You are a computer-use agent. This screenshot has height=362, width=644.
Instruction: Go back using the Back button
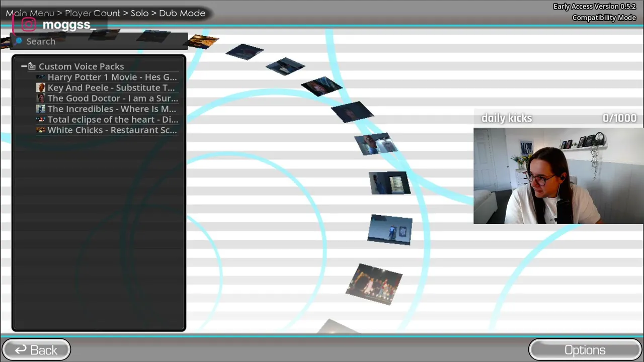36,350
